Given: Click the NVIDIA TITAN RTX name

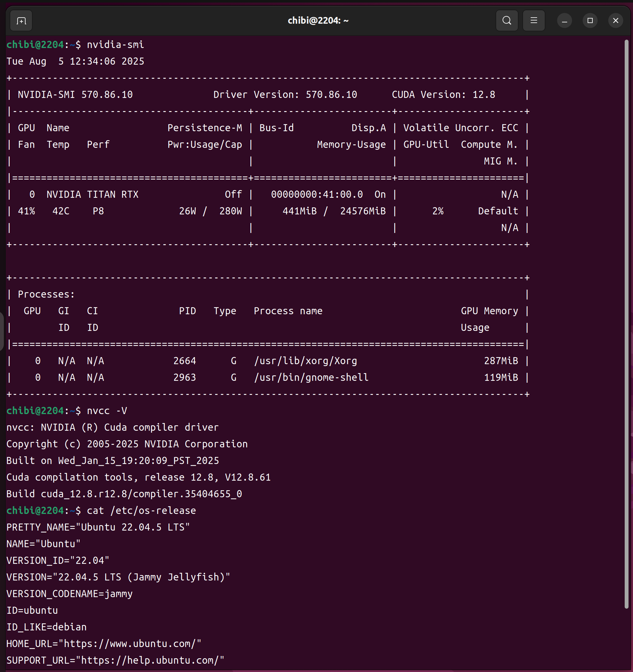Looking at the screenshot, I should coord(92,194).
